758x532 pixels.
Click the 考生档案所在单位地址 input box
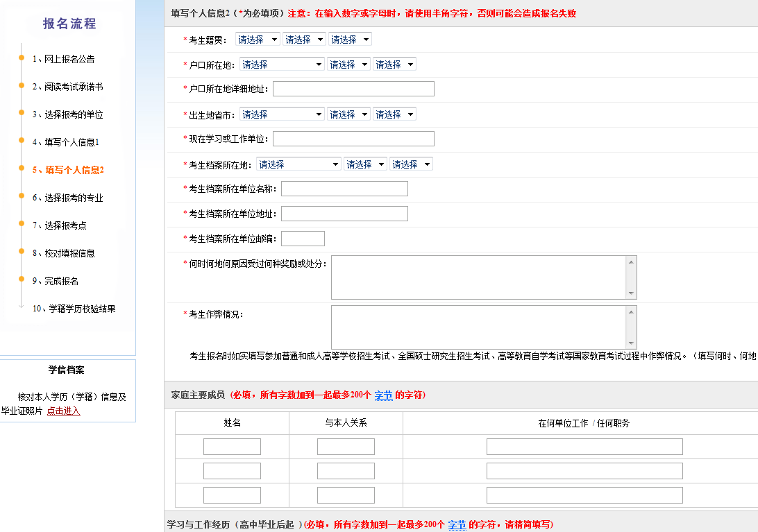pos(344,214)
